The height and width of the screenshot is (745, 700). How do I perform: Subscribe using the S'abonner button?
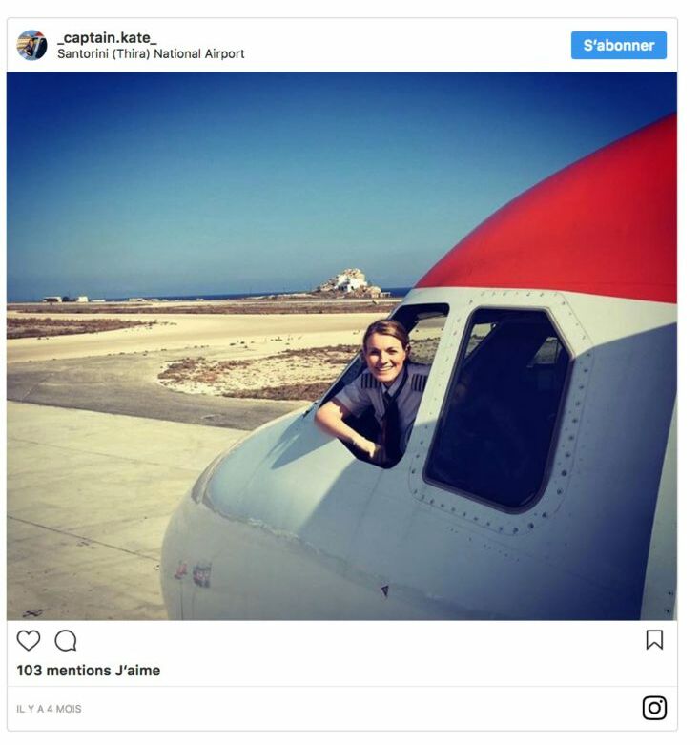tap(619, 45)
